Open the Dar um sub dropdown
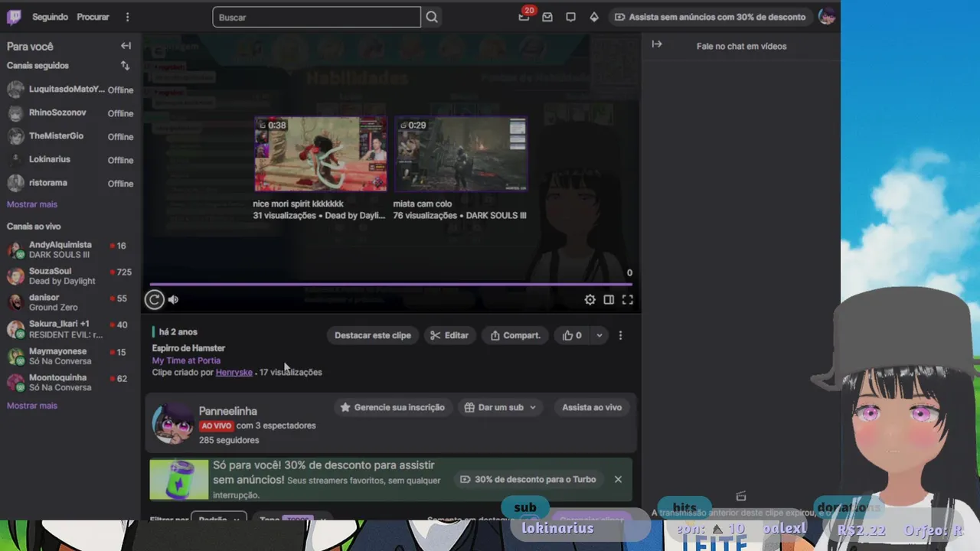The image size is (980, 551). click(500, 407)
